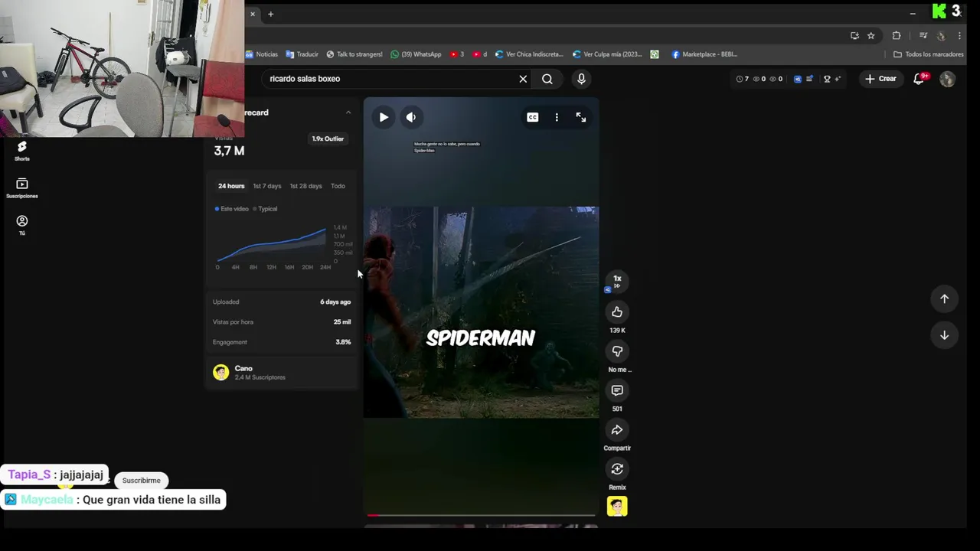Open the 'Todos los marcadores' folder
Image resolution: width=980 pixels, height=551 pixels.
929,54
